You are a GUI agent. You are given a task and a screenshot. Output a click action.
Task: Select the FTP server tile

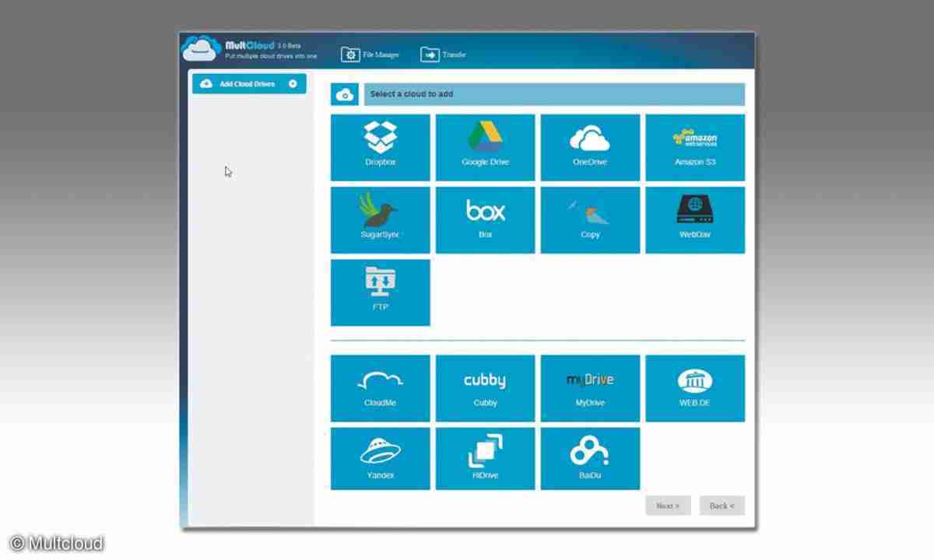click(380, 292)
